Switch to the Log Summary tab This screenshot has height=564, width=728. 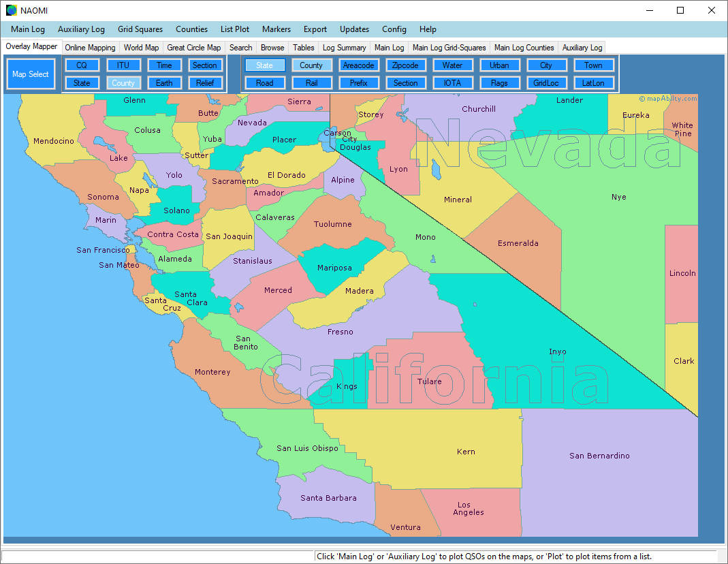coord(344,48)
